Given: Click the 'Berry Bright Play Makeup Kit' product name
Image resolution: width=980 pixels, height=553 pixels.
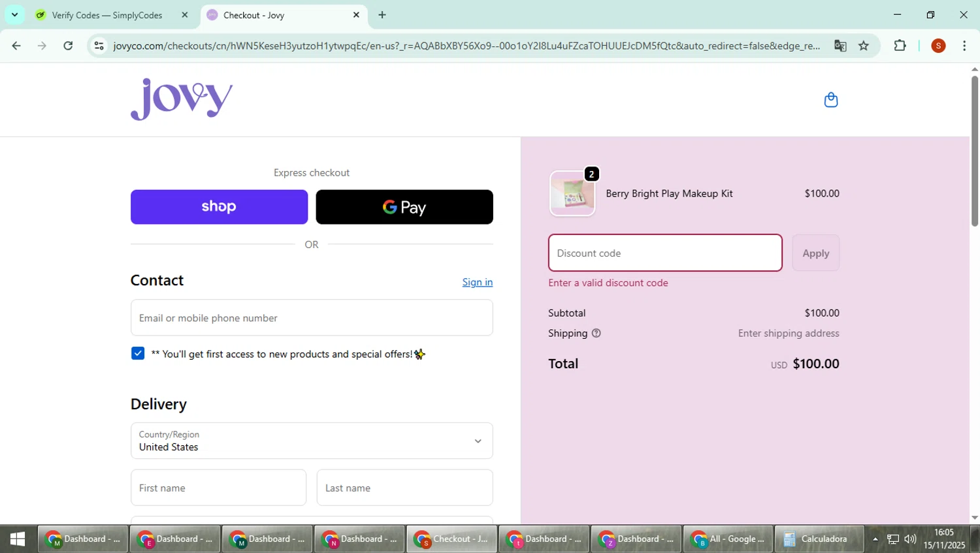Looking at the screenshot, I should [669, 193].
